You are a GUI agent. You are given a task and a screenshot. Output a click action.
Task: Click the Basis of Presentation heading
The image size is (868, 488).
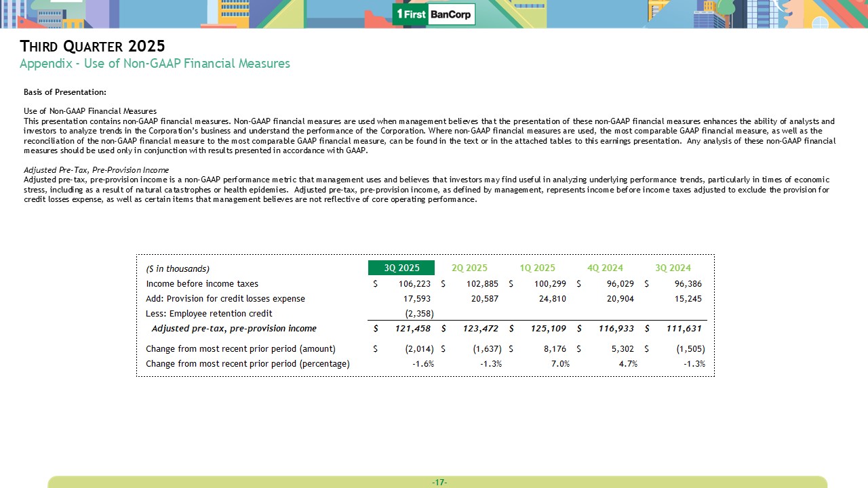coord(65,92)
